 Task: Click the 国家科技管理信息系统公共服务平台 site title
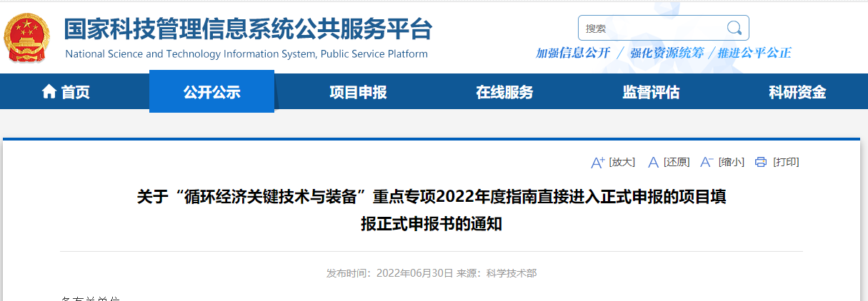(x=248, y=29)
